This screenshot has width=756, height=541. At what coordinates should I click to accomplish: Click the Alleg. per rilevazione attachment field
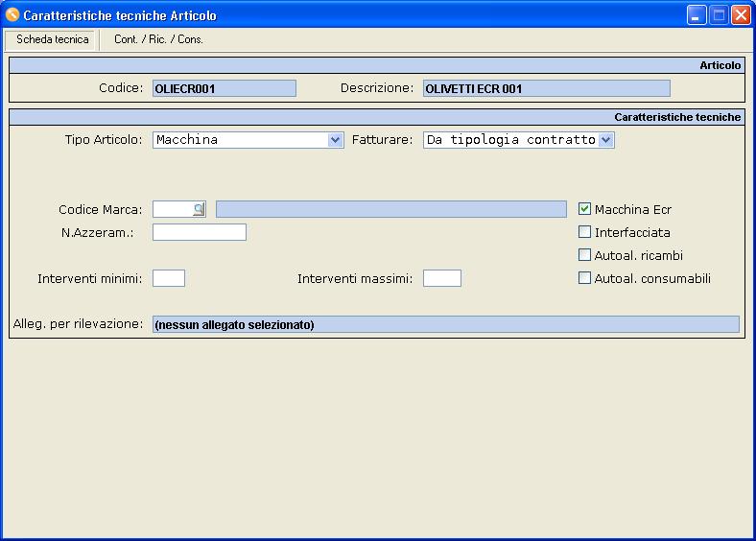pos(446,324)
